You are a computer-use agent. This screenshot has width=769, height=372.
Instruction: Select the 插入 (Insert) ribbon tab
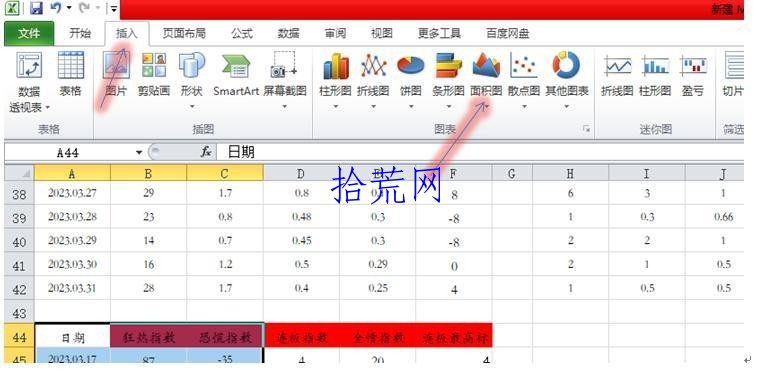[x=127, y=33]
